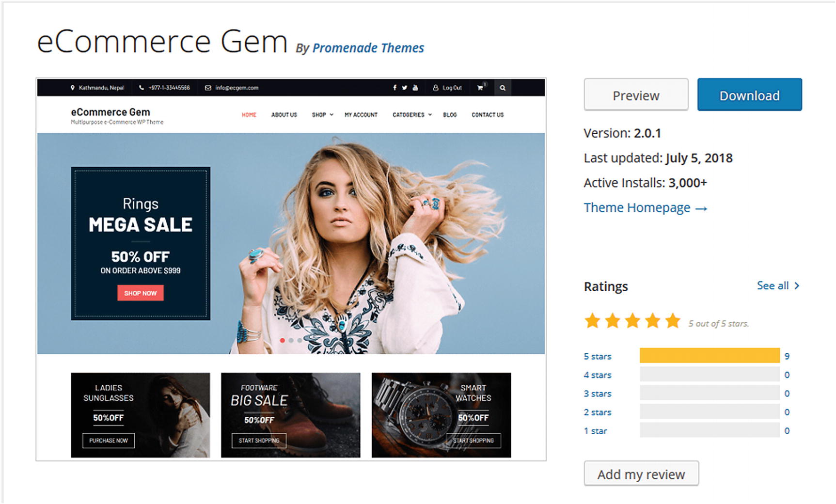This screenshot has width=836, height=504.
Task: Click the 5 out of 5 stars text
Action: click(719, 324)
